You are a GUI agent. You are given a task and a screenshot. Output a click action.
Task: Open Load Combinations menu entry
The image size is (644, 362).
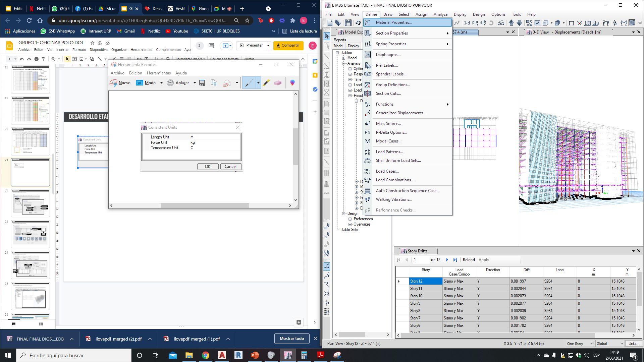[x=394, y=180]
